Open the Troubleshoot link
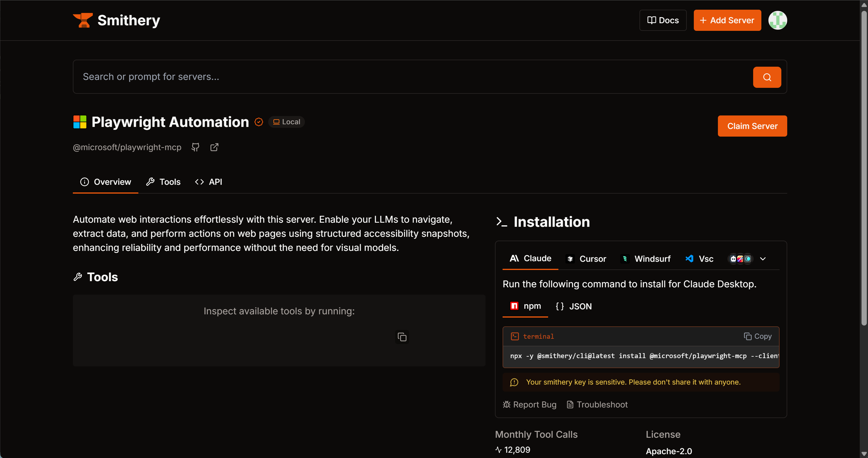Image resolution: width=868 pixels, height=458 pixels. coord(597,405)
